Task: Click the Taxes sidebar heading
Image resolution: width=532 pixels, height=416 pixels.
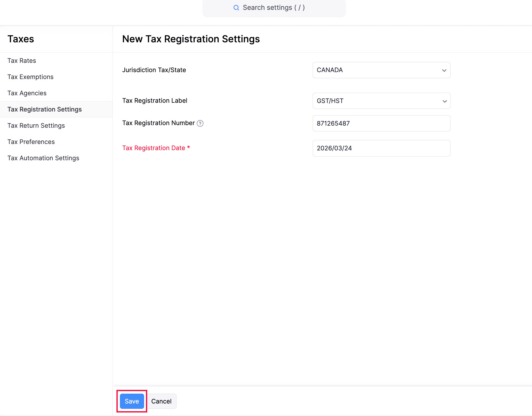Action: point(21,39)
